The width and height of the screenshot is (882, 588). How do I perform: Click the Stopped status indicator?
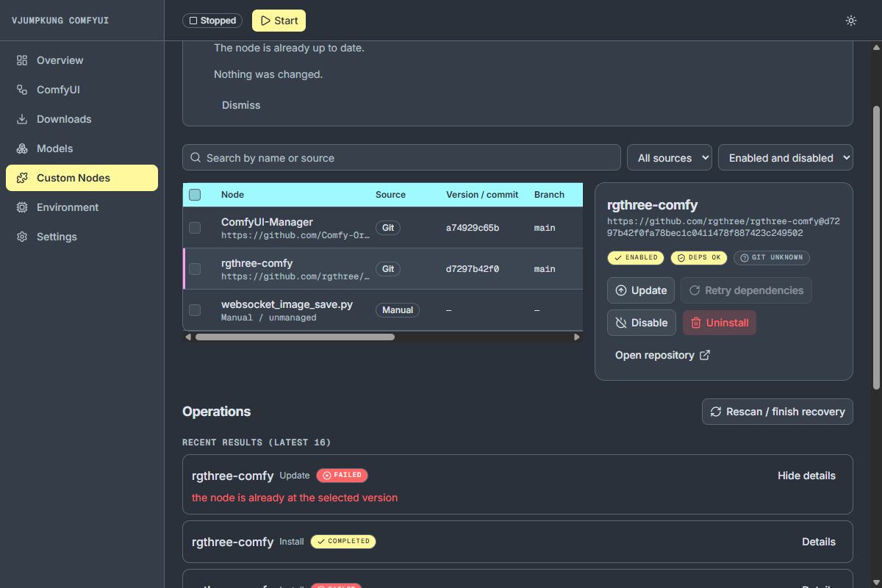tap(213, 21)
